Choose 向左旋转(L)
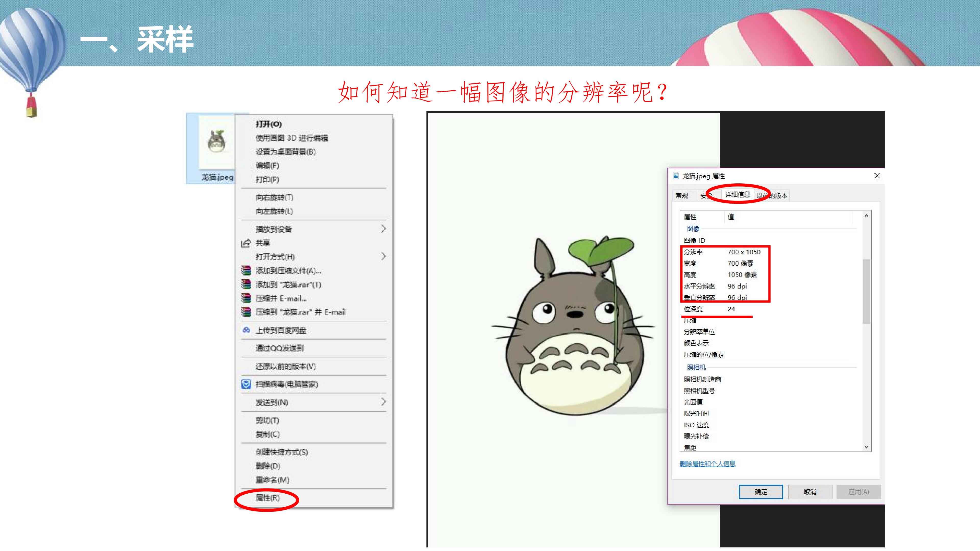Viewport: 980px width, 551px height. pyautogui.click(x=274, y=211)
